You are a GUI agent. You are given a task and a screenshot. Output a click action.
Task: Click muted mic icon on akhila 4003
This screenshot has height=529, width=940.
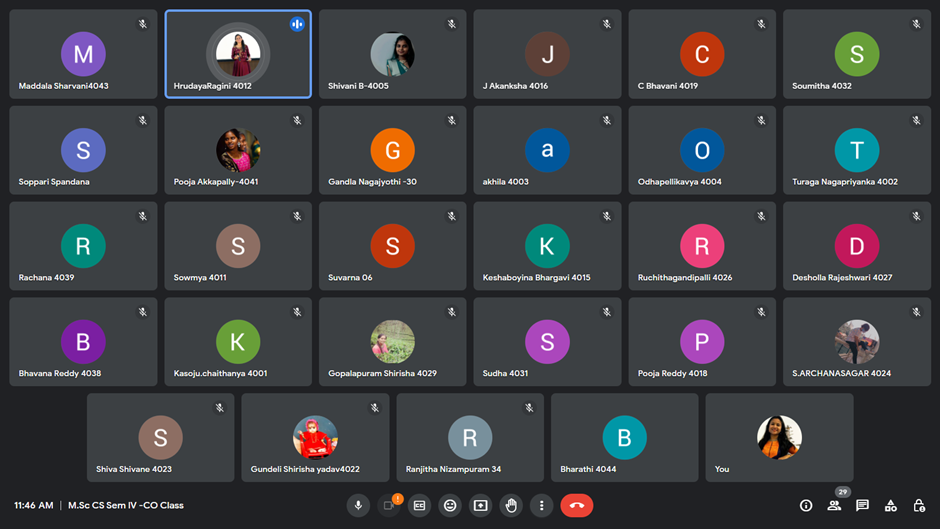pos(607,120)
